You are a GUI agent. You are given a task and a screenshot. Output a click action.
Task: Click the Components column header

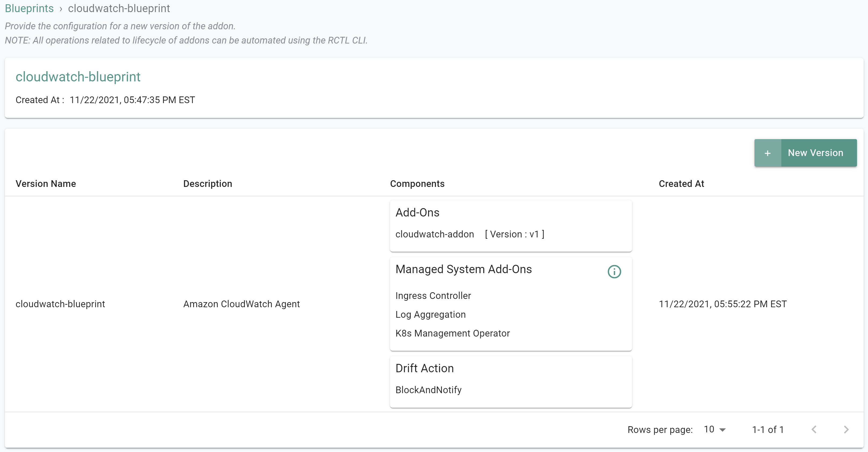tap(417, 184)
